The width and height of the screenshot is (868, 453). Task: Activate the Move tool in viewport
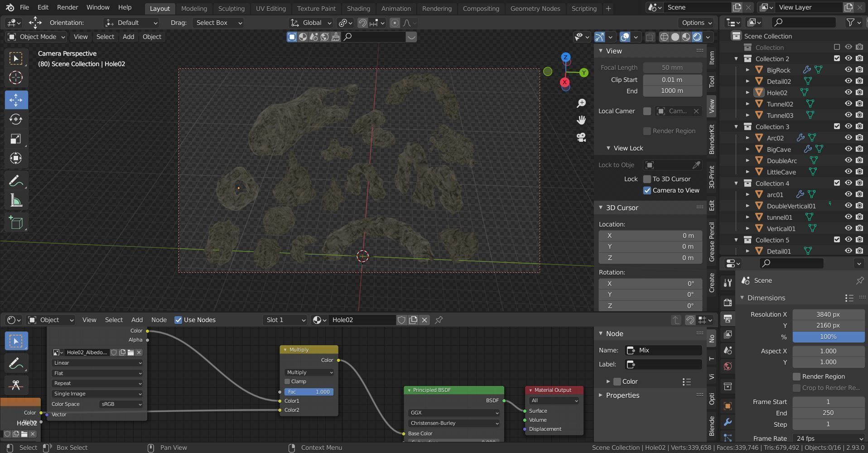point(16,100)
